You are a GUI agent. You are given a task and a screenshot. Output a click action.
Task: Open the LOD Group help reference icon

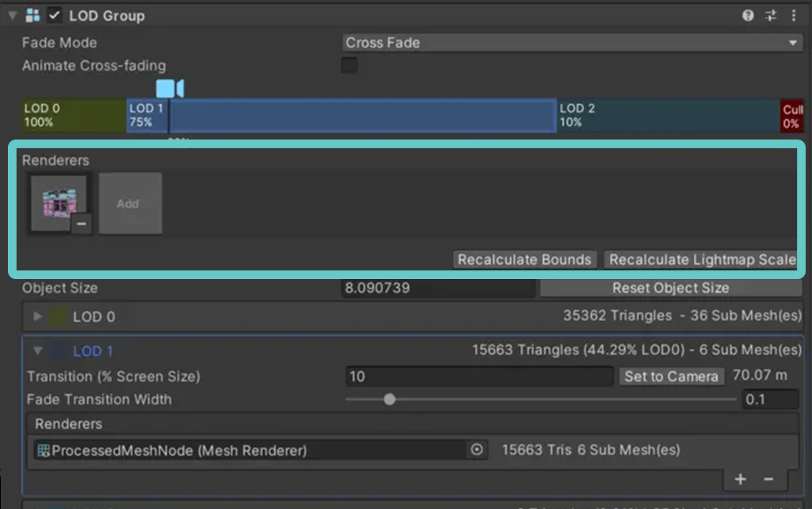(x=747, y=16)
